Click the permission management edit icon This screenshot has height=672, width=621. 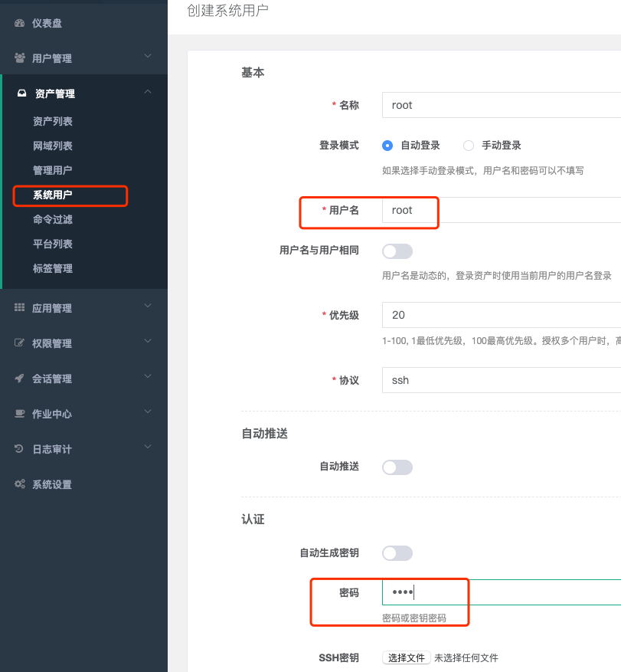pos(19,343)
